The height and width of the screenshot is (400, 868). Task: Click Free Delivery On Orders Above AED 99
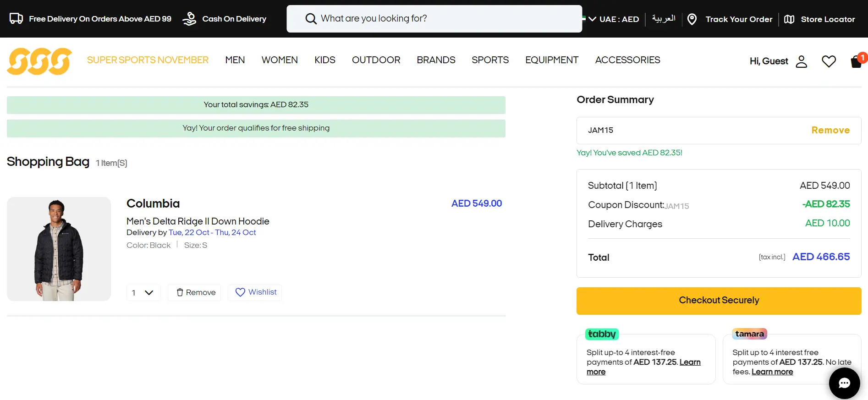click(100, 19)
